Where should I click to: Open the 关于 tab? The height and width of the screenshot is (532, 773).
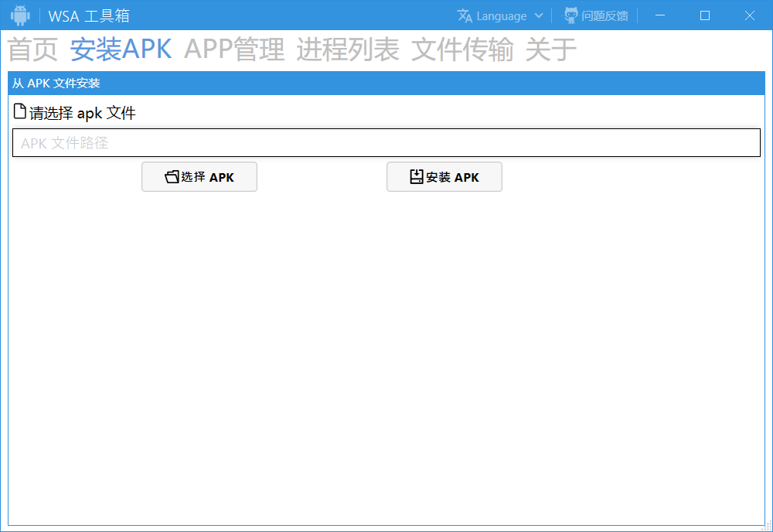click(x=551, y=49)
